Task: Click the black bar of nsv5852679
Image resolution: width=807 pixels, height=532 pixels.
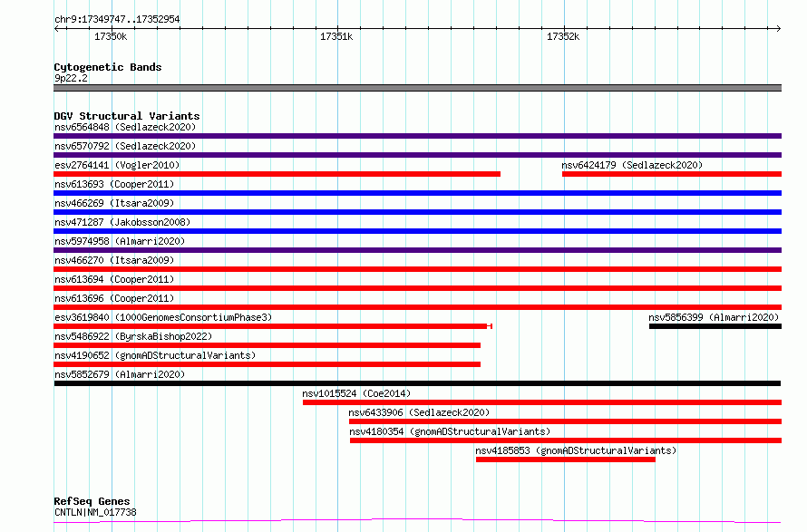Action: coord(417,383)
